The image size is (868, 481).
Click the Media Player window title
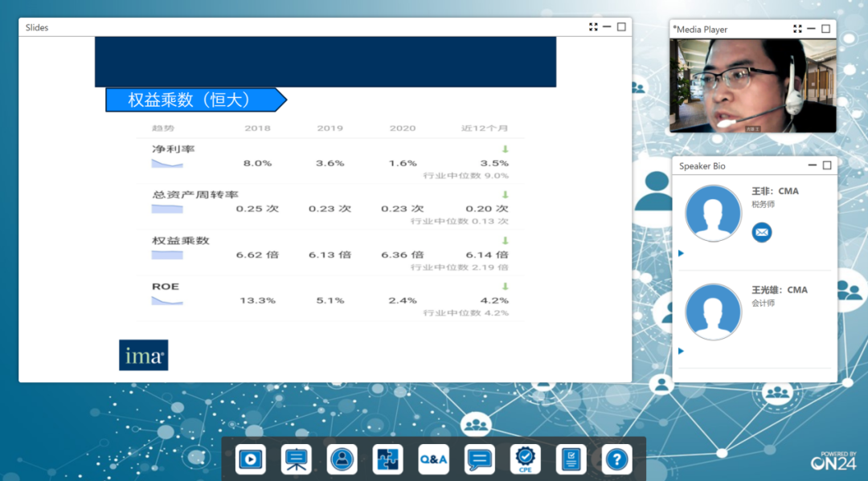[700, 29]
